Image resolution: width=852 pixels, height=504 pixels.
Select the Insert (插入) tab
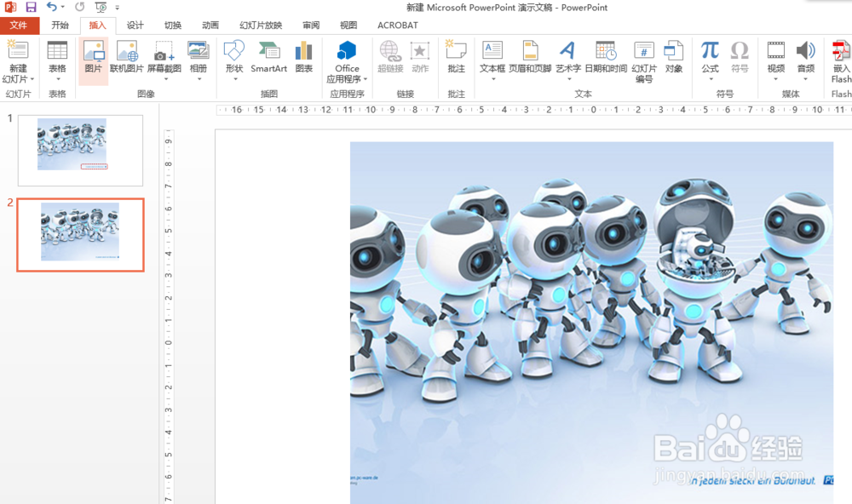click(x=97, y=25)
